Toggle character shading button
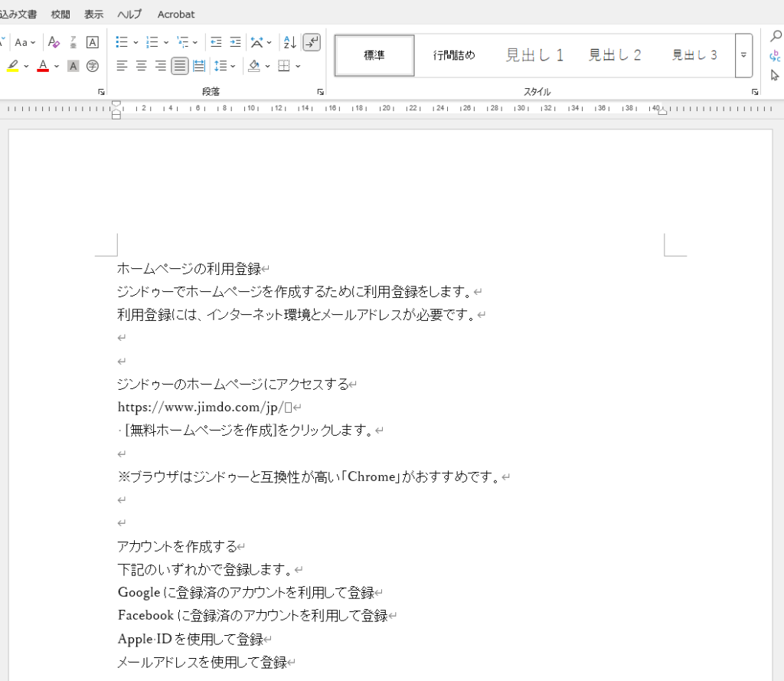The image size is (784, 681). 73,66
